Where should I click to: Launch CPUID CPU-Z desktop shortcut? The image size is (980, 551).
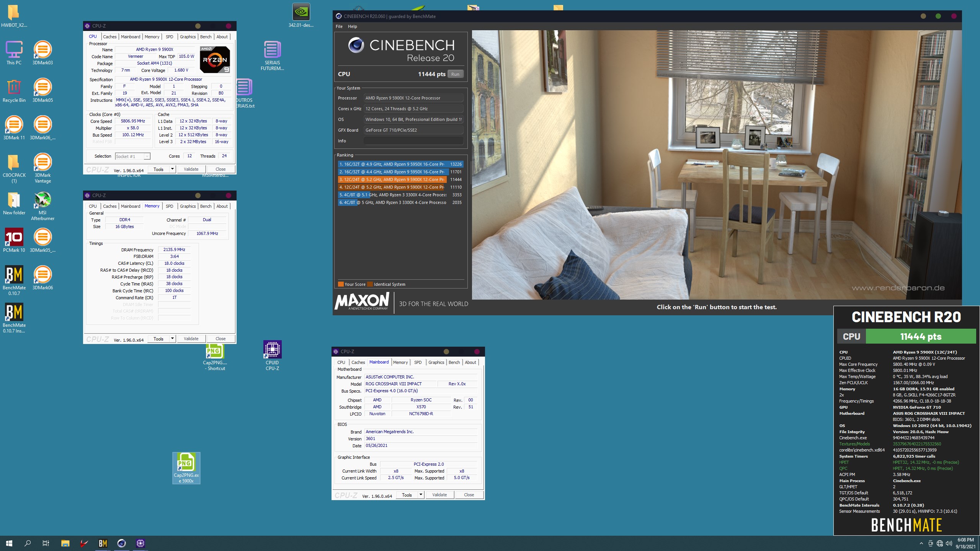272,355
